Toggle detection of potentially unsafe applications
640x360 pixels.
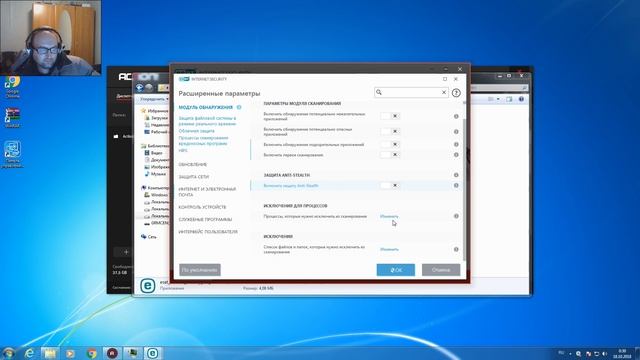click(390, 131)
